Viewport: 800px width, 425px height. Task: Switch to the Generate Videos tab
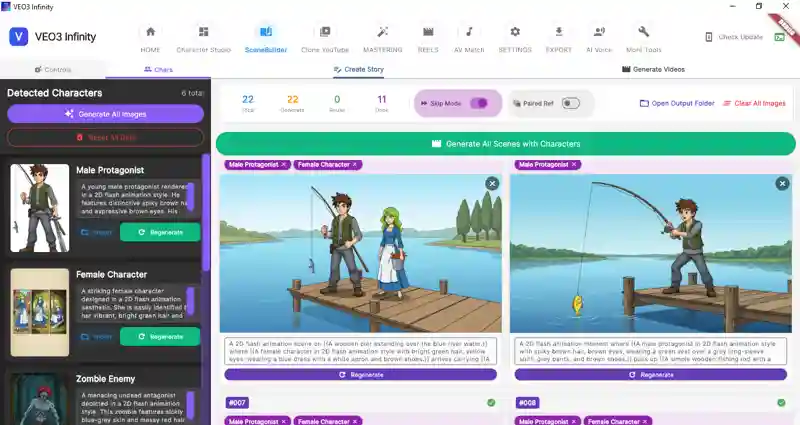pyautogui.click(x=653, y=70)
